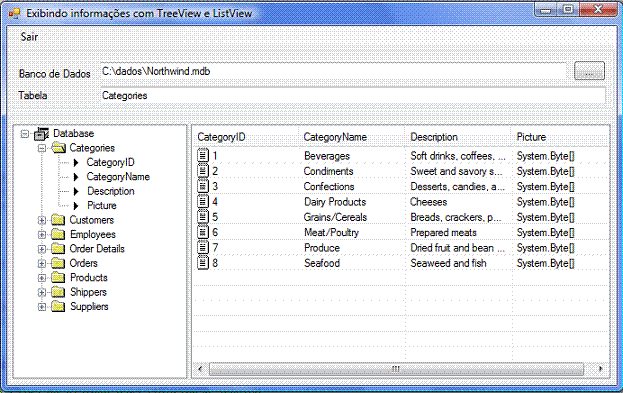Click the record icon for row 3
Image resolution: width=623 pixels, height=393 pixels.
click(203, 186)
